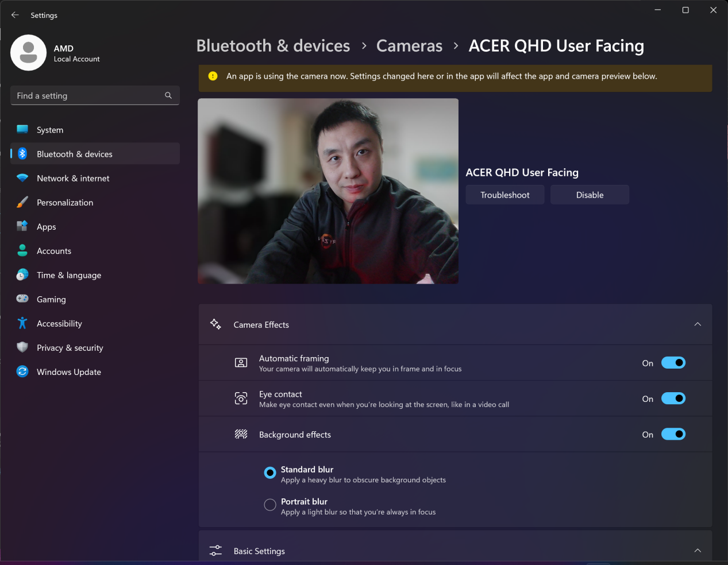Collapse the Camera Effects section

coord(698,324)
